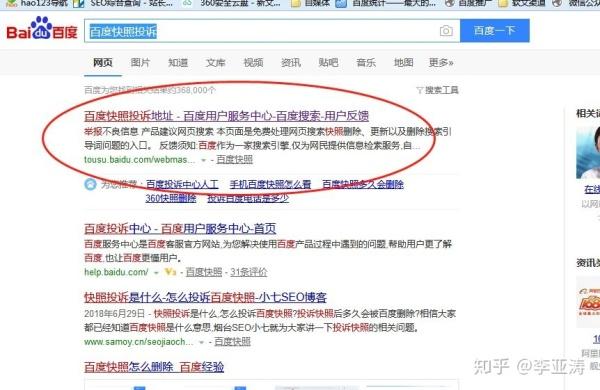600x390 pixels.
Task: Open result 快照投诉是什么-小七SEO博客
Action: point(205,297)
